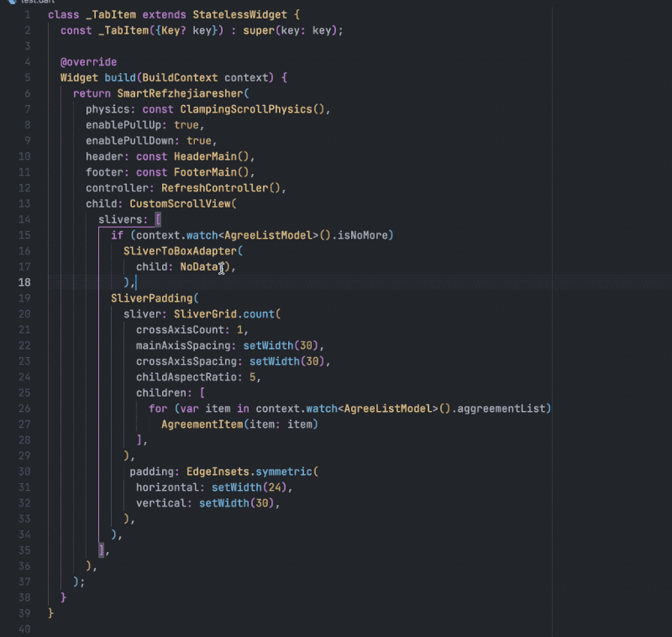Click ClampingScrollPhysics on the physics line
672x637 pixels.
[x=246, y=109]
